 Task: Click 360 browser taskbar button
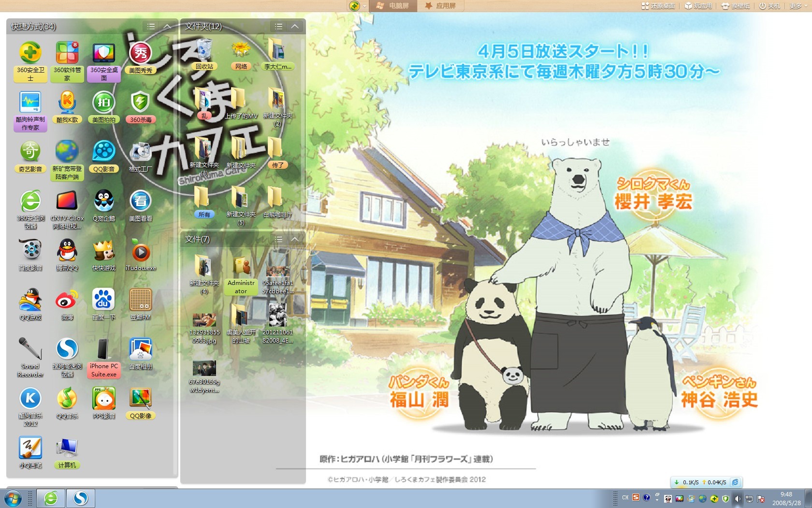point(51,498)
